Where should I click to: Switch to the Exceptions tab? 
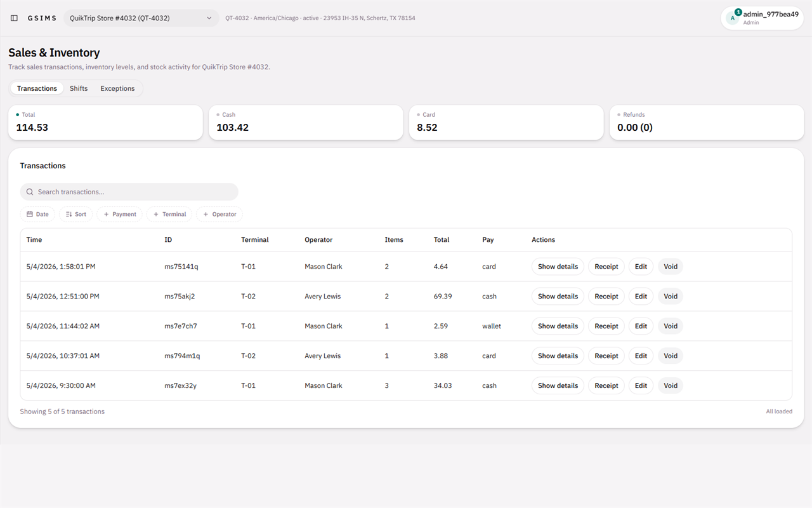coord(117,88)
